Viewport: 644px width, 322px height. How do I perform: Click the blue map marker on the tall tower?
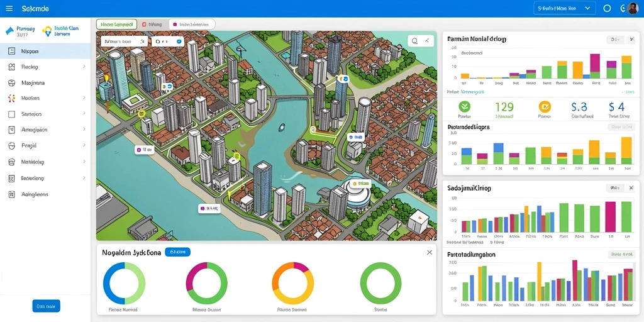coord(343,78)
